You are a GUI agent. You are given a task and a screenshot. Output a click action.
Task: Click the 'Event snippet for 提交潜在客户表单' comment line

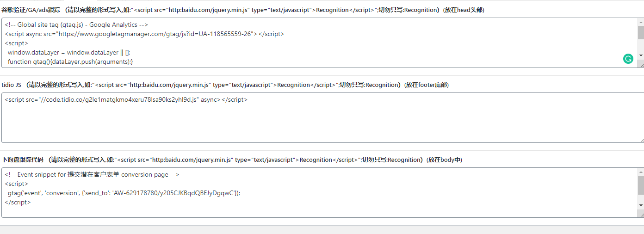(92, 174)
